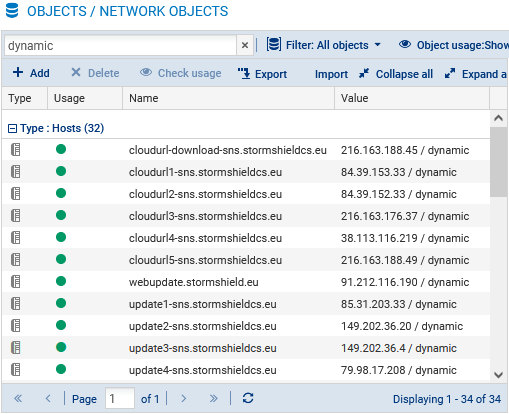Click the Objects database icon in header
The height and width of the screenshot is (414, 509).
(x=12, y=10)
